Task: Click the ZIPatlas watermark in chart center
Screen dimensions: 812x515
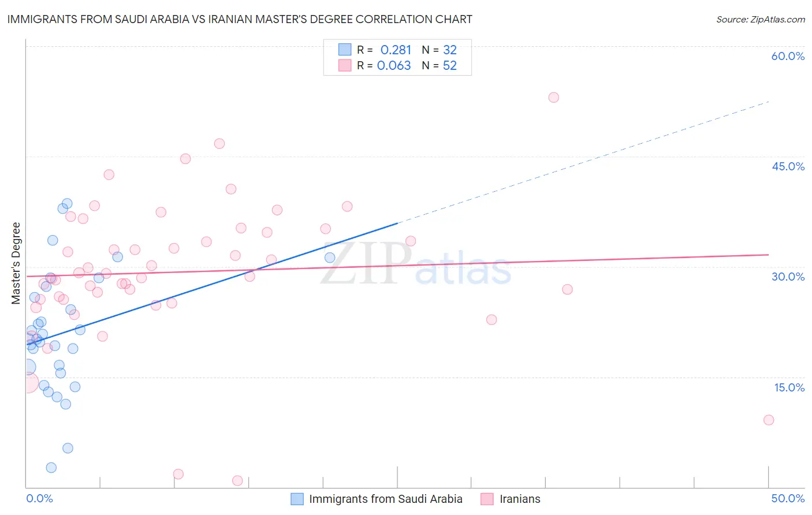Action: pos(415,264)
